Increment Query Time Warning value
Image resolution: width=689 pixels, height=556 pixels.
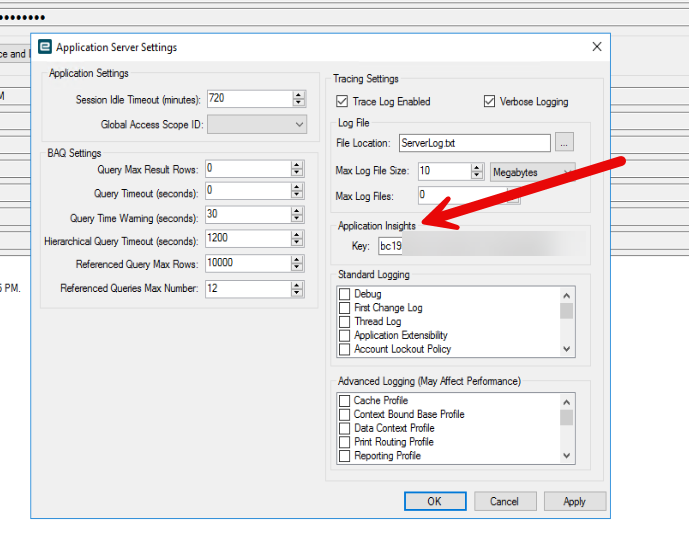point(297,211)
